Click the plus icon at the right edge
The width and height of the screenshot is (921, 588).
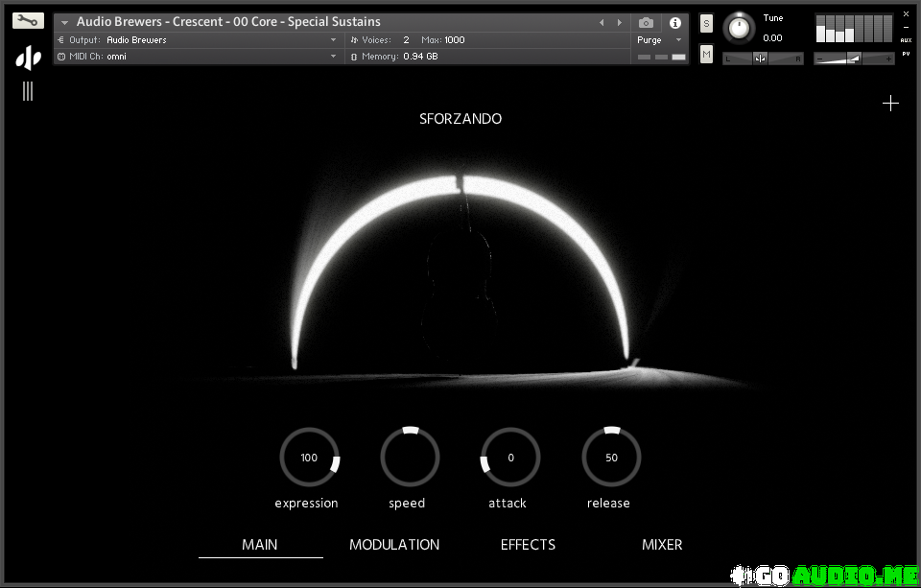(x=890, y=104)
